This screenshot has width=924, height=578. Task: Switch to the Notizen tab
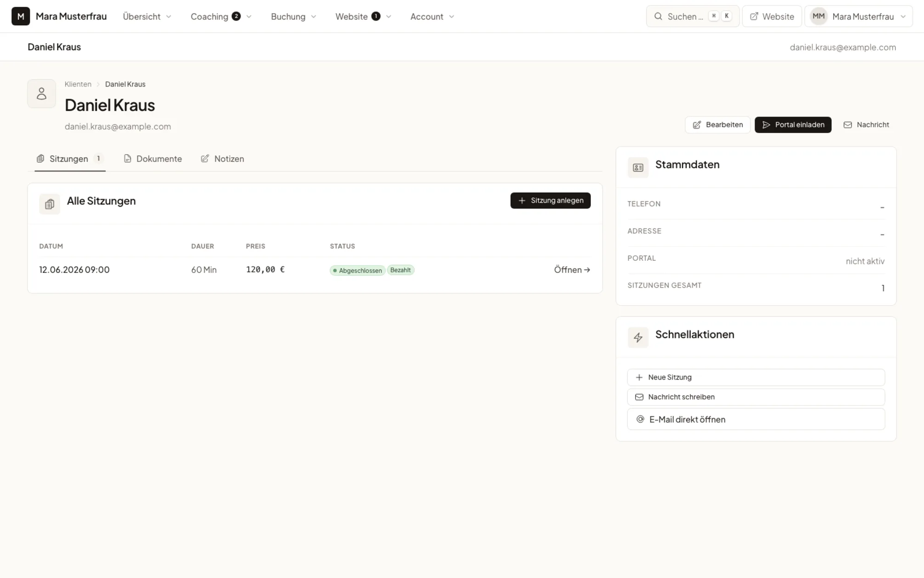(222, 159)
